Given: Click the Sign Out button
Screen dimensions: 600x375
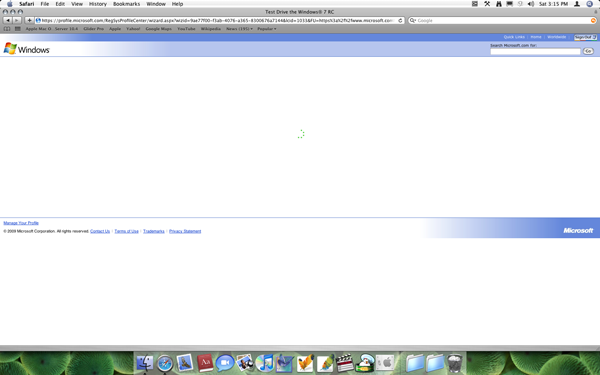Looking at the screenshot, I should (585, 37).
